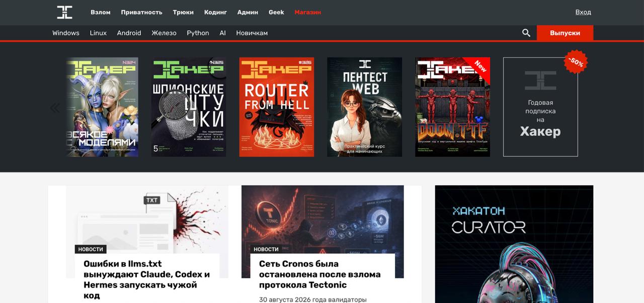Show previous magazines with left carousel arrow
This screenshot has height=303, width=644.
(x=55, y=108)
